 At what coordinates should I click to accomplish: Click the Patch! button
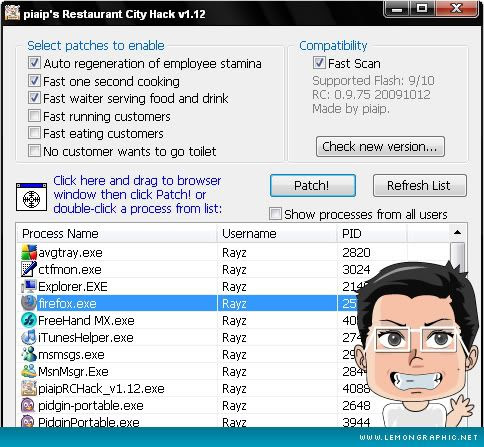(313, 185)
